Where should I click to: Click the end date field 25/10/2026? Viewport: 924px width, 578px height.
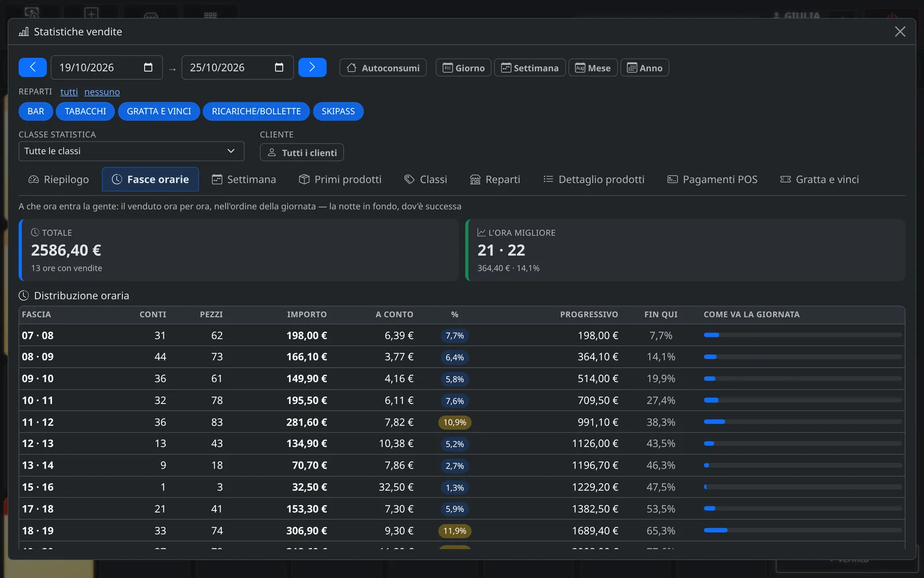click(x=237, y=68)
